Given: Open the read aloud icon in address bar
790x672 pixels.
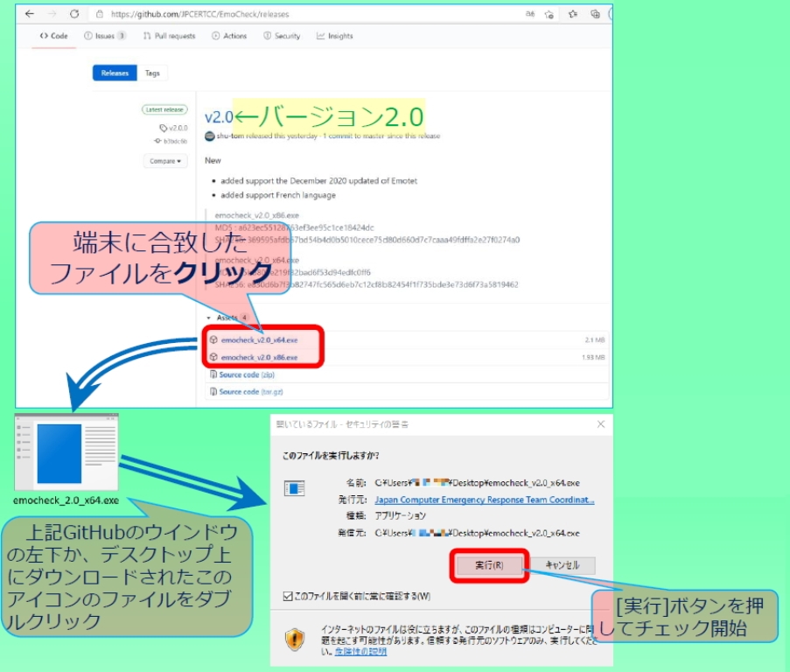Looking at the screenshot, I should (530, 14).
